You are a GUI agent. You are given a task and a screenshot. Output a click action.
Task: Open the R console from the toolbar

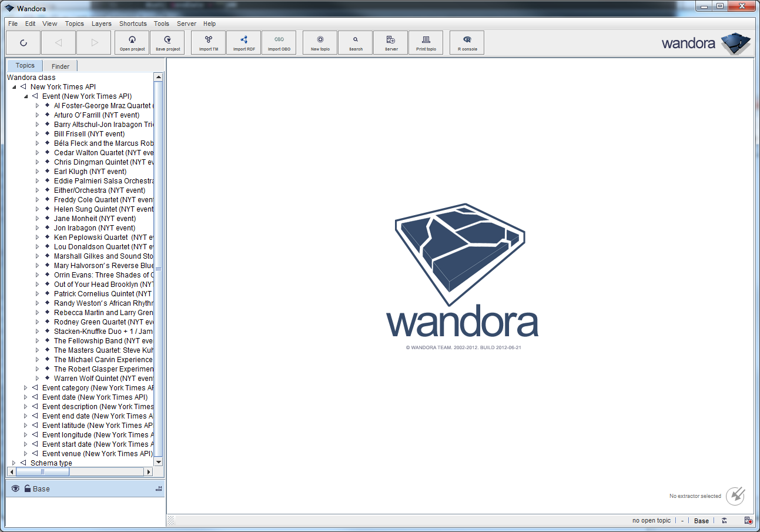click(467, 42)
